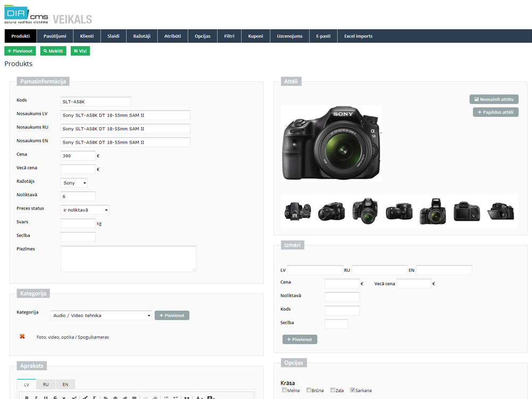The height and width of the screenshot is (399, 532).
Task: Switch to the RU description tab
Action: pos(46,385)
